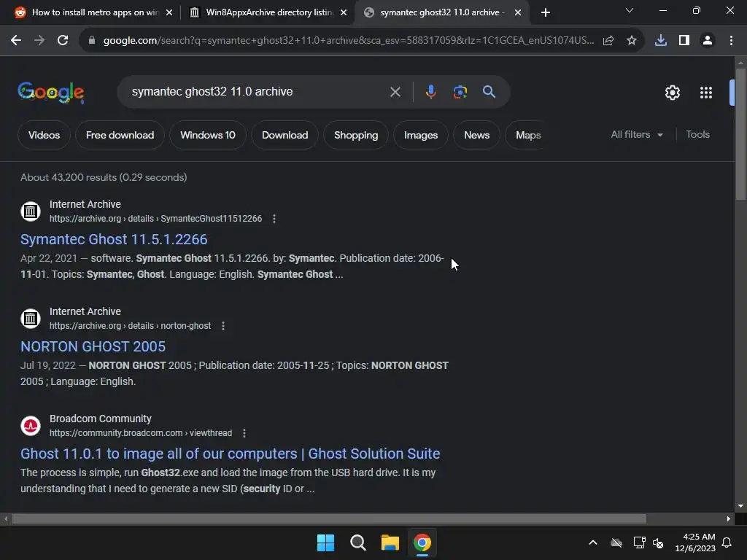Open Windows taskbar search

[x=357, y=542]
